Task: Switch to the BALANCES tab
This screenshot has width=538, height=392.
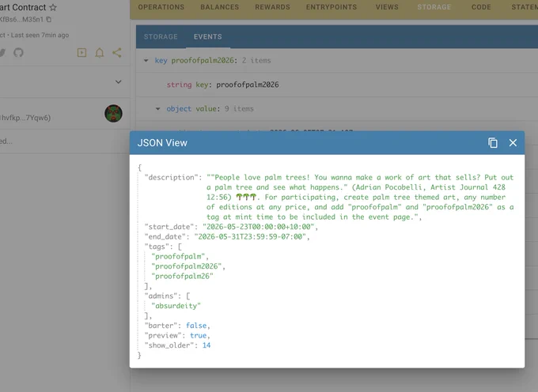Action: click(220, 7)
